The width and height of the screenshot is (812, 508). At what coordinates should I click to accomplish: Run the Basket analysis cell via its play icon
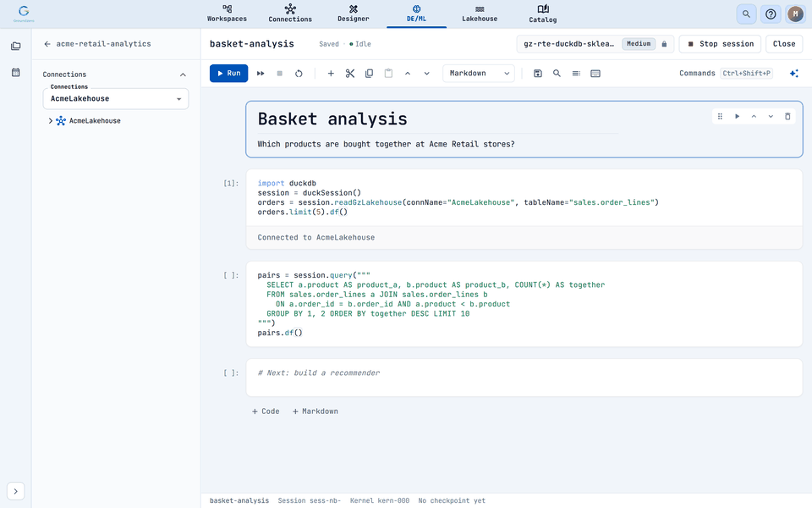click(737, 117)
